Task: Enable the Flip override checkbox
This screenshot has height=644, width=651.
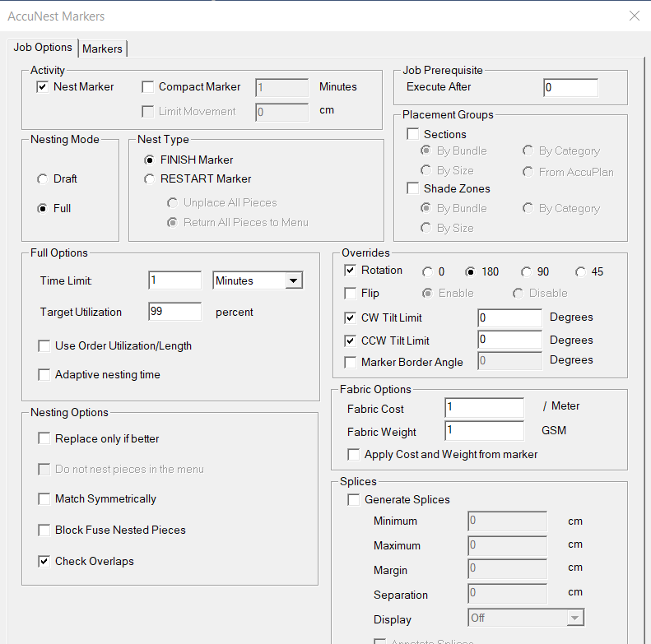Action: tap(351, 293)
